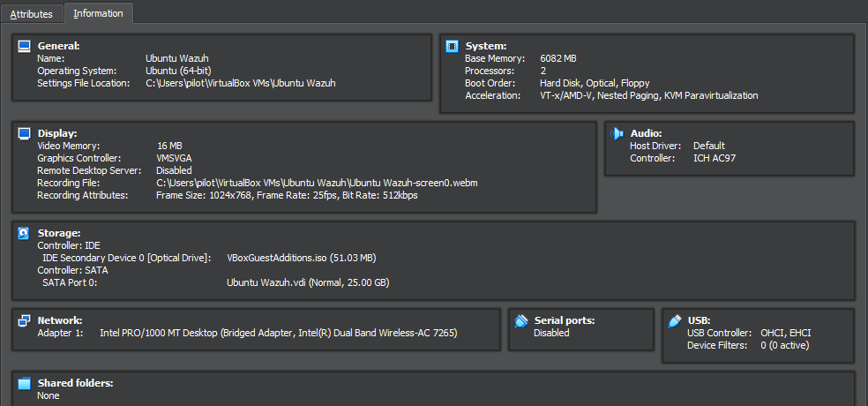Click the IDE Secondary Device 0 label

click(x=127, y=258)
